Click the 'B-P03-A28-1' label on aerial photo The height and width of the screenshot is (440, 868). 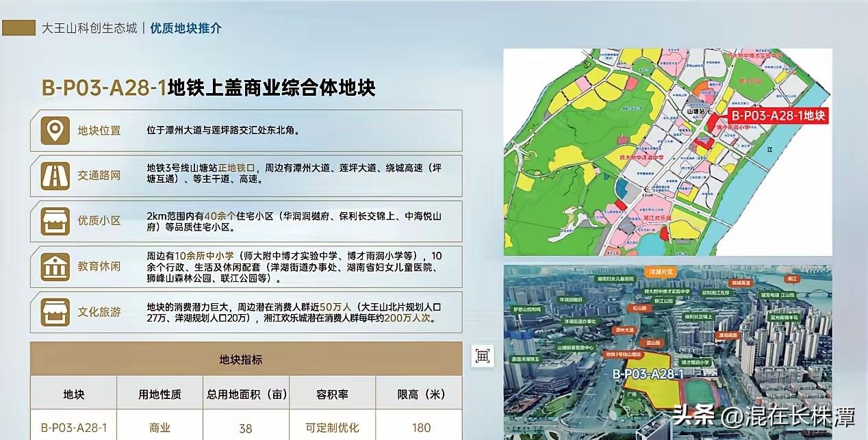point(648,374)
